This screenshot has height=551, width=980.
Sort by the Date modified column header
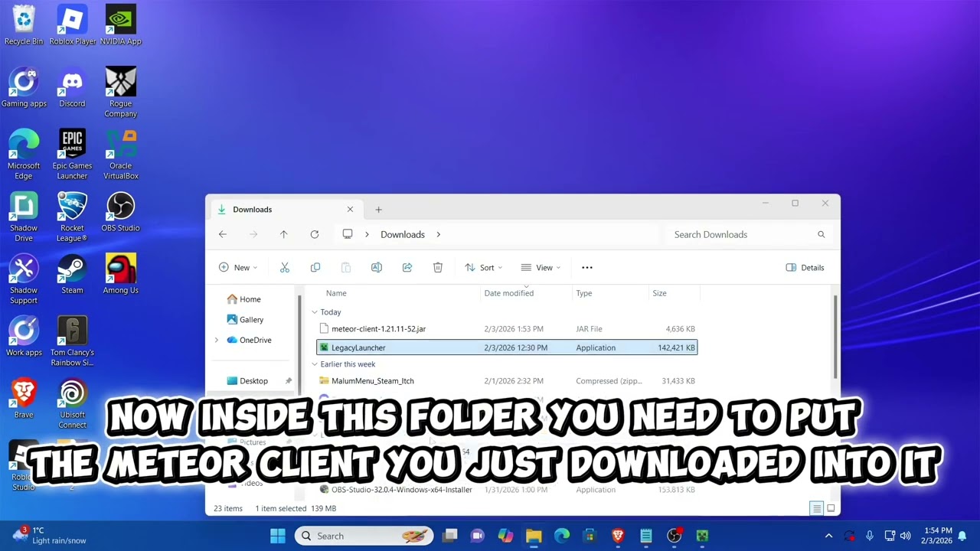coord(508,293)
